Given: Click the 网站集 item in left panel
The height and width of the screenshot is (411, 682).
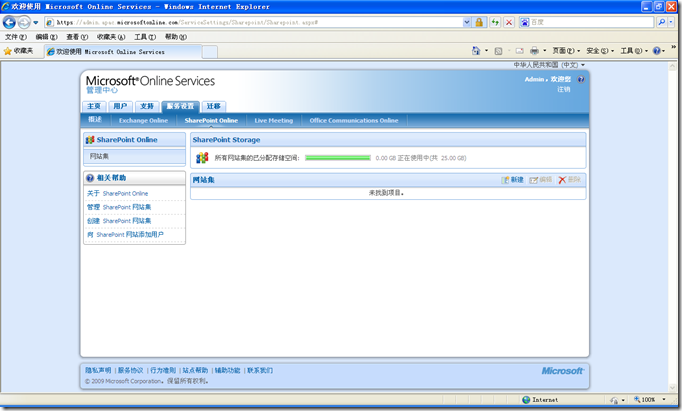Looking at the screenshot, I should pyautogui.click(x=134, y=157).
